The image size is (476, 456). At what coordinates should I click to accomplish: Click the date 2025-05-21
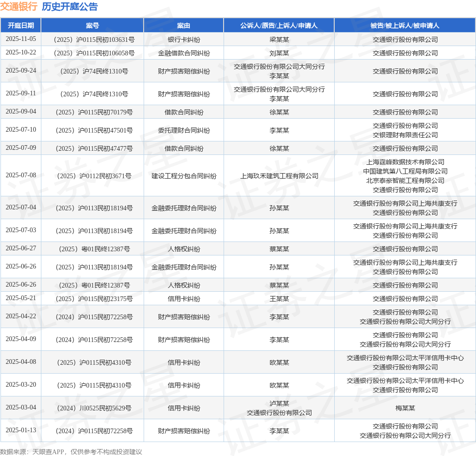tap(20, 298)
